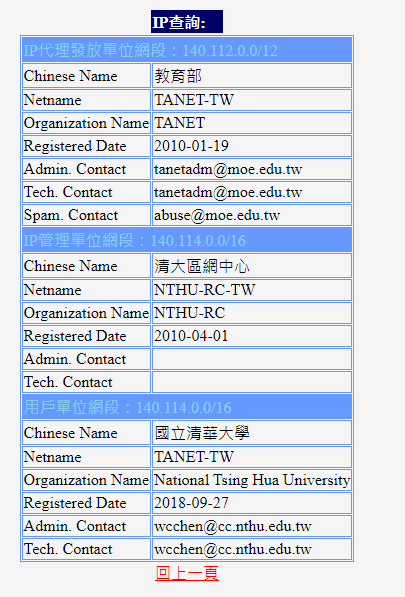Select wcchen@cc.nthu.edu.tw in Tech. Contact row
The width and height of the screenshot is (405, 597).
click(x=233, y=549)
